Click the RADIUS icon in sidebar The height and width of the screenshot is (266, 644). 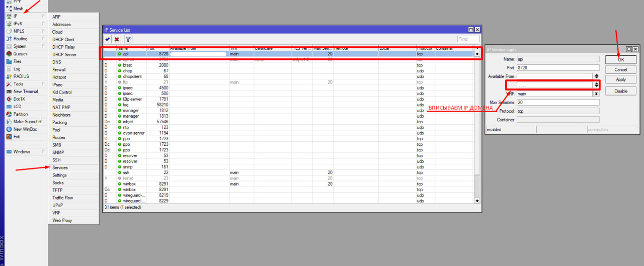tap(9, 76)
